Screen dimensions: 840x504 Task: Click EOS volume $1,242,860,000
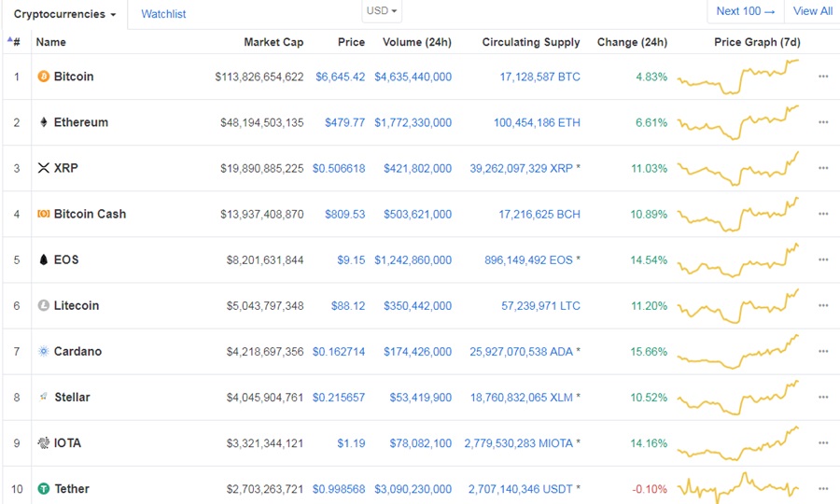pyautogui.click(x=413, y=260)
